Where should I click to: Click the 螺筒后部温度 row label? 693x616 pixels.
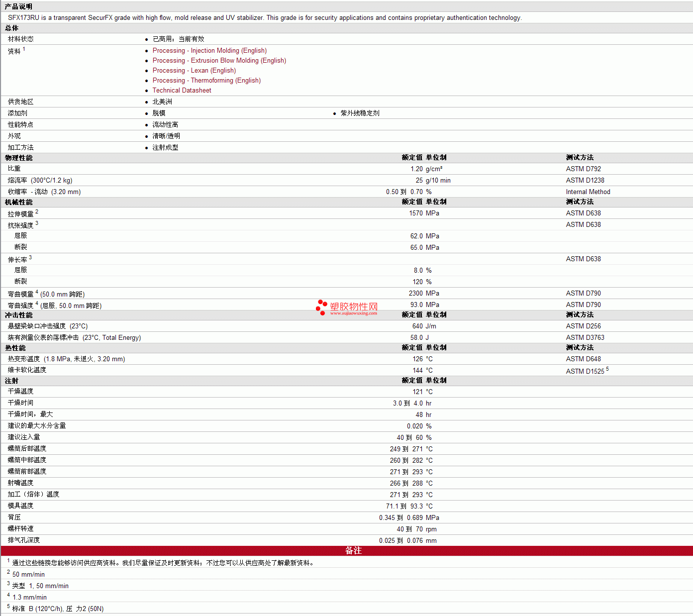pyautogui.click(x=27, y=449)
